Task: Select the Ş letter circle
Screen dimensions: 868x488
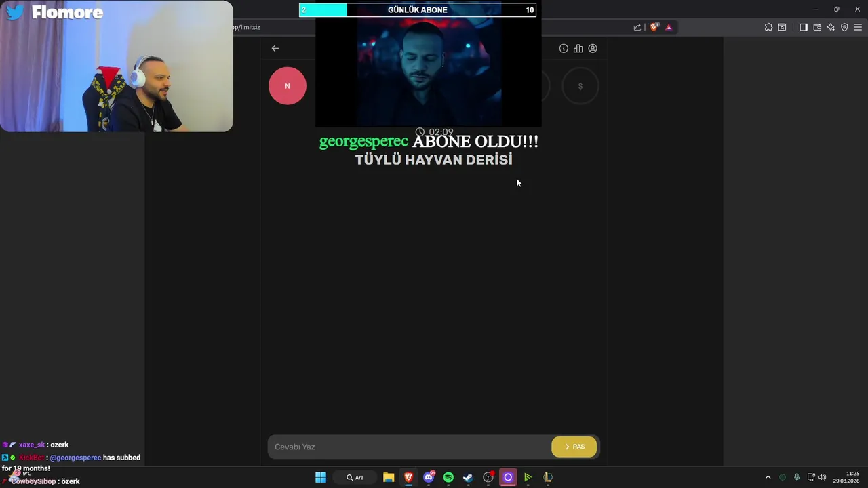Action: pyautogui.click(x=580, y=86)
